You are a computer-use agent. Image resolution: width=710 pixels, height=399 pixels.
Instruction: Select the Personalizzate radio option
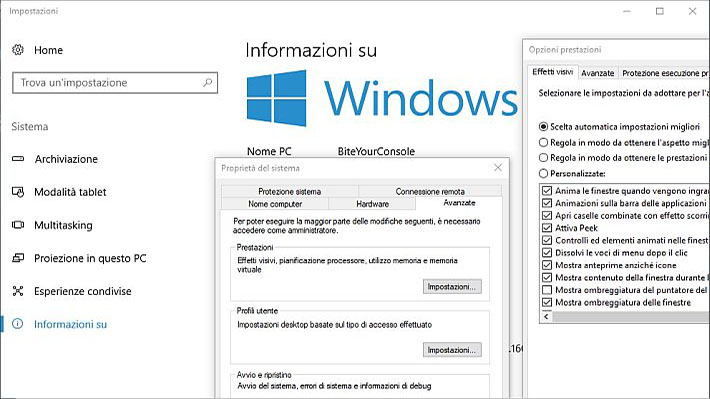coord(543,173)
